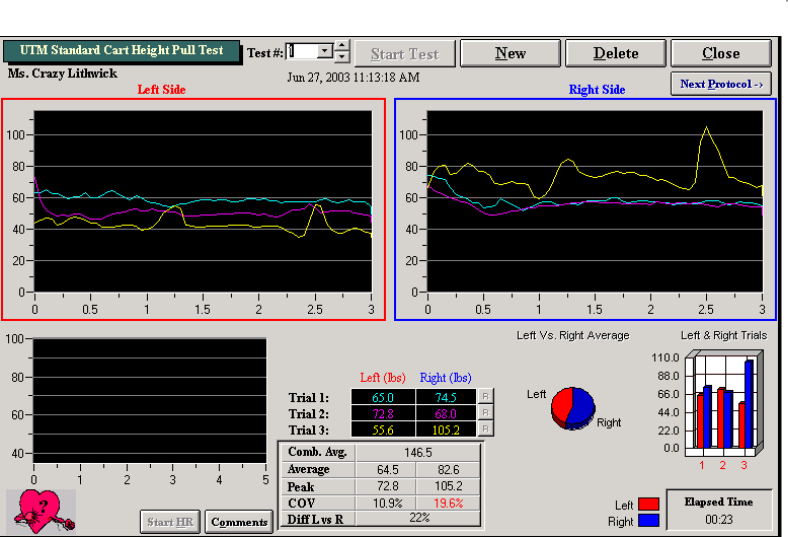
Task: Select Trial 3 left value 55.6
Action: [x=383, y=429]
